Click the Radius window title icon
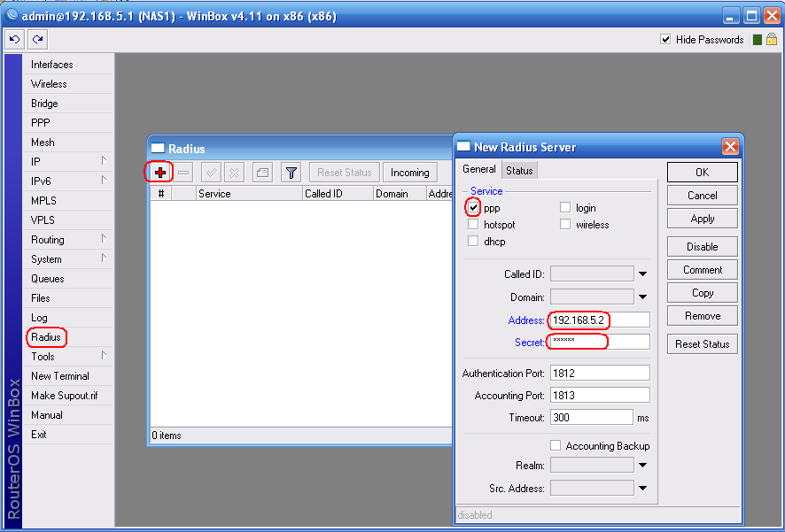The height and width of the screenshot is (532, 785). coord(158,148)
